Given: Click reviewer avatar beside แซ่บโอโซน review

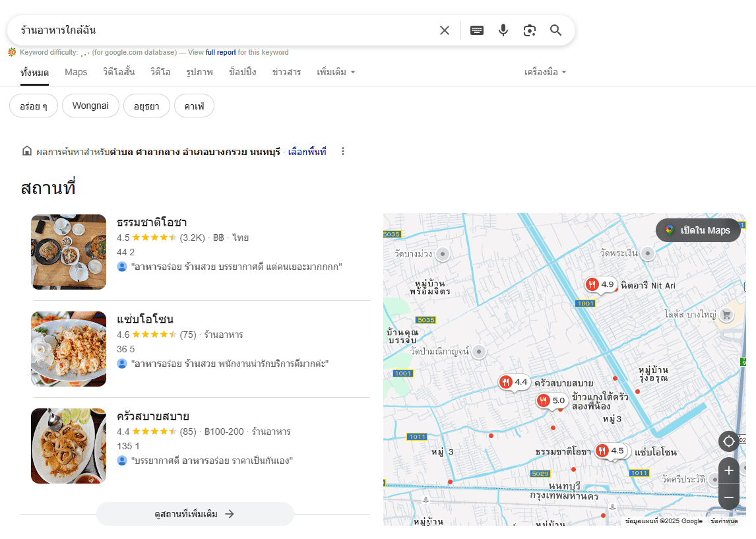Looking at the screenshot, I should 122,364.
